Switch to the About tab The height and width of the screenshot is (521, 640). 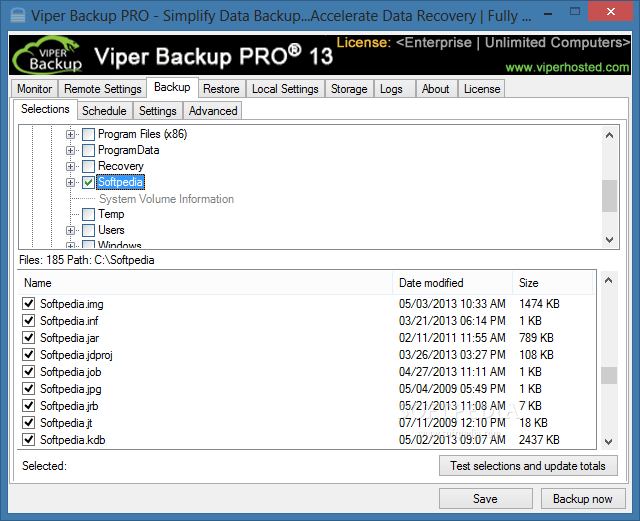(436, 89)
